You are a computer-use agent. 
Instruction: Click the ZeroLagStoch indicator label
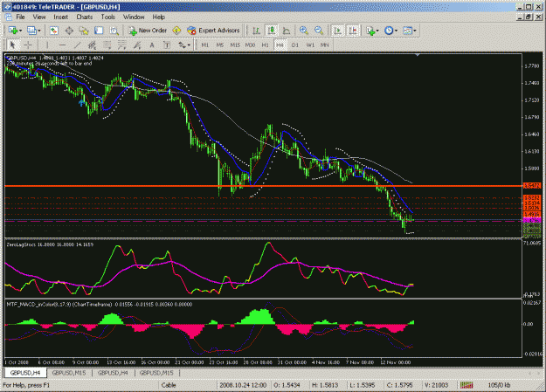[50, 244]
